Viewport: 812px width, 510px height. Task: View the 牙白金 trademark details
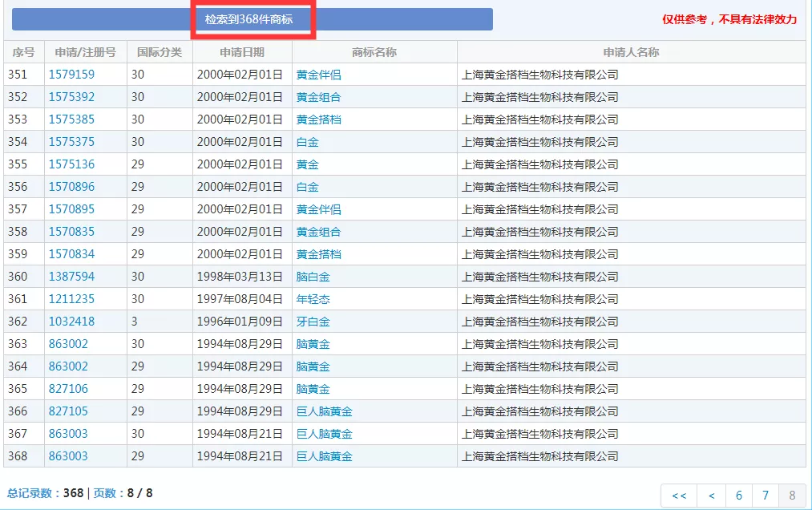tap(313, 322)
